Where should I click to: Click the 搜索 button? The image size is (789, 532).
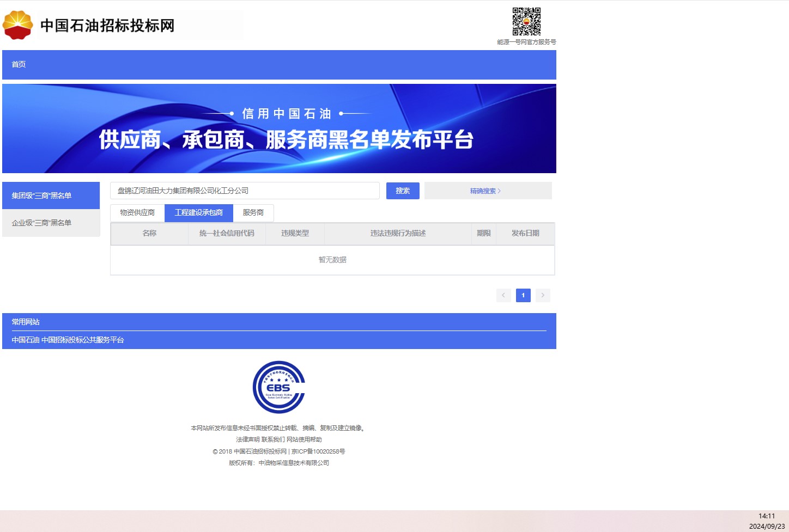pyautogui.click(x=403, y=191)
